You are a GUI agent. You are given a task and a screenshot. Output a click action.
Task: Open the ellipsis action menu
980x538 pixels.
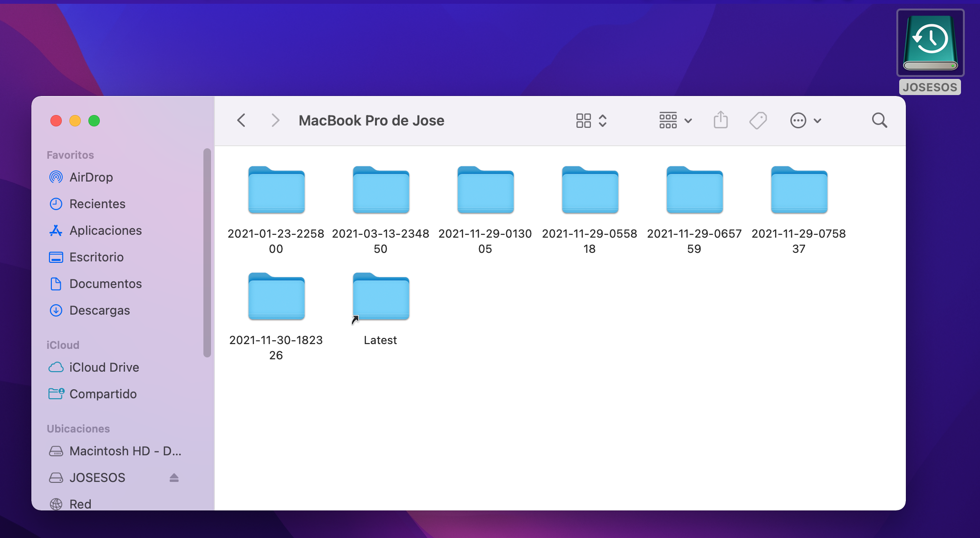click(805, 120)
